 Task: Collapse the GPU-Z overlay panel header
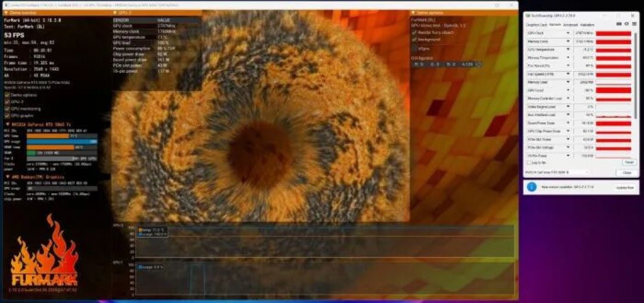[115, 13]
